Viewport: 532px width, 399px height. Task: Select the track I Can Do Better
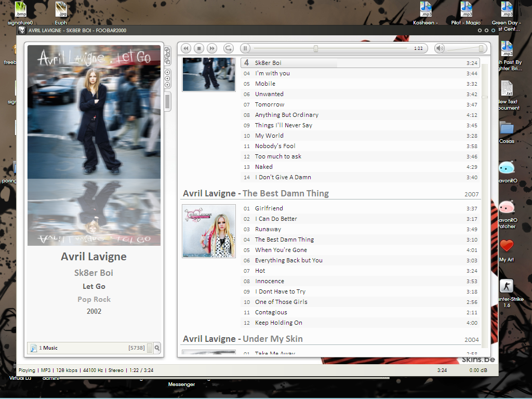point(361,219)
